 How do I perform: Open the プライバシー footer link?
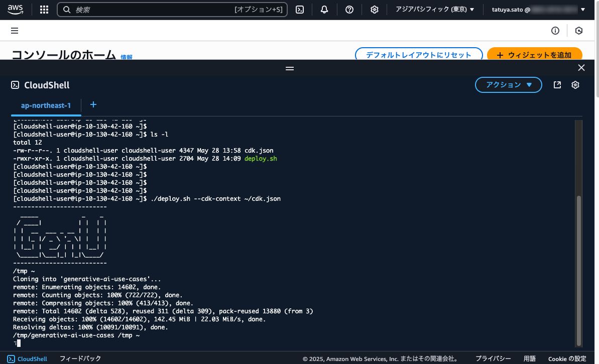pos(493,358)
